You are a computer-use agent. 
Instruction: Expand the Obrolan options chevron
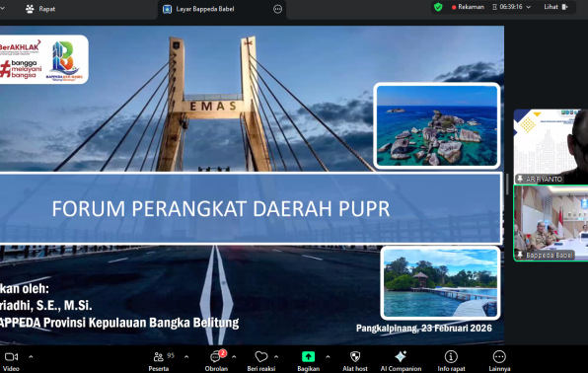coord(234,356)
